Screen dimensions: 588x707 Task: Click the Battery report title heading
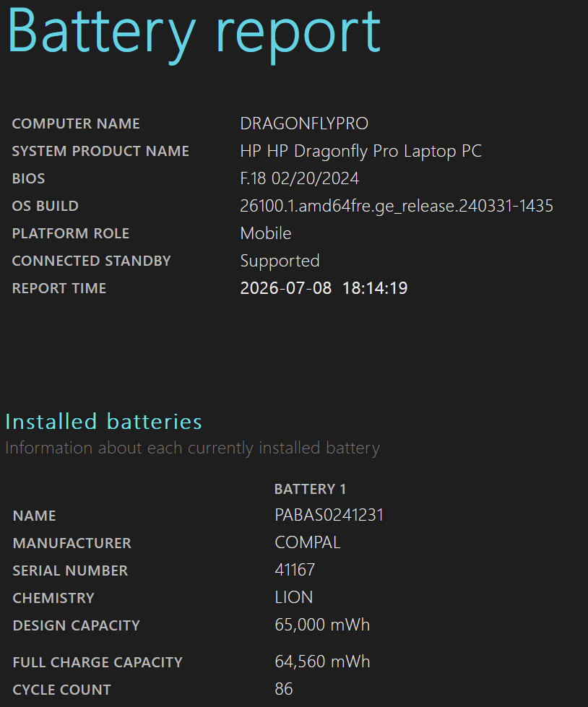[194, 34]
